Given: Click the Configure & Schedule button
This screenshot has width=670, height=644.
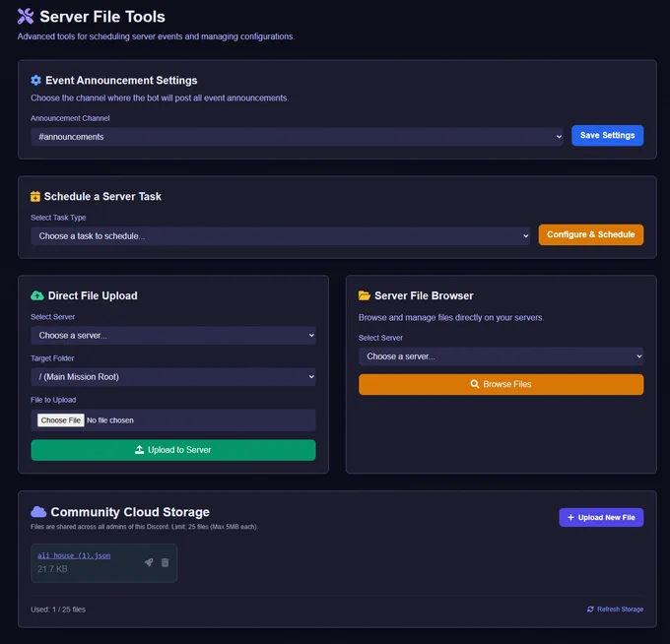Looking at the screenshot, I should click(591, 234).
